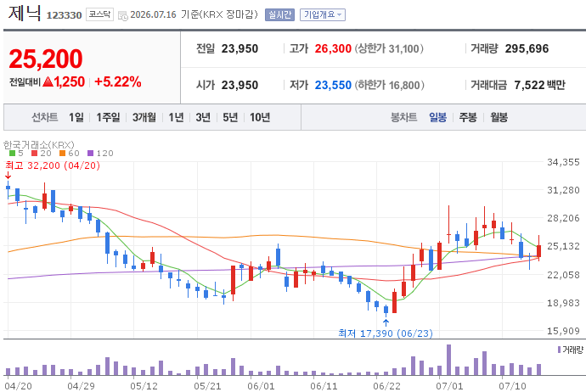Switch to 주봉 weekly candle chart
The image size is (586, 392).
tap(468, 118)
